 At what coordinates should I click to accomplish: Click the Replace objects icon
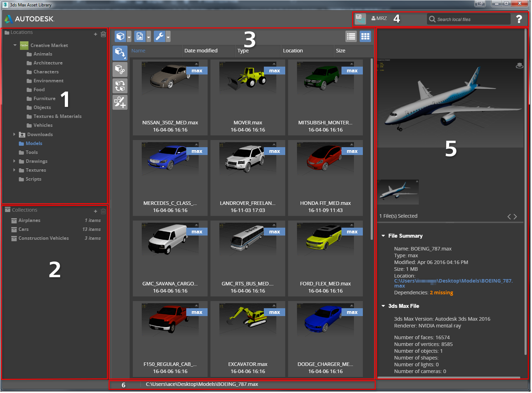(120, 86)
